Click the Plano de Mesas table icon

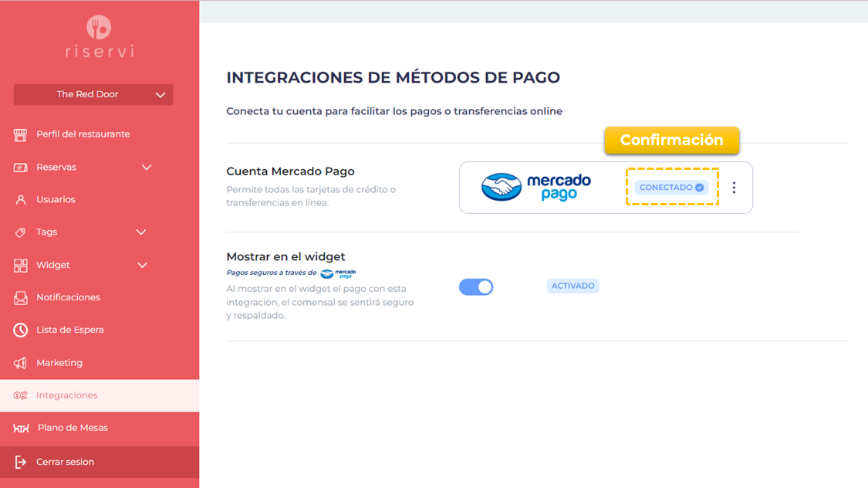pyautogui.click(x=21, y=429)
